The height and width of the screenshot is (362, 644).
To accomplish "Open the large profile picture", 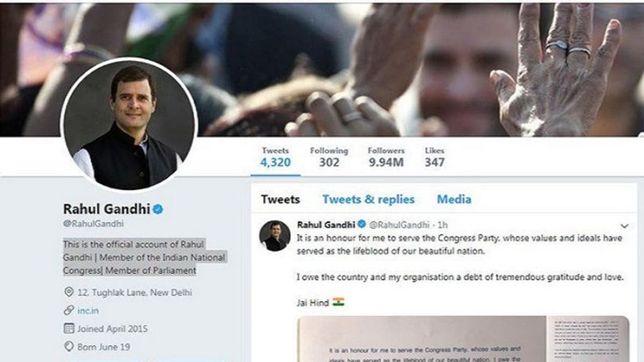I will click(129, 125).
